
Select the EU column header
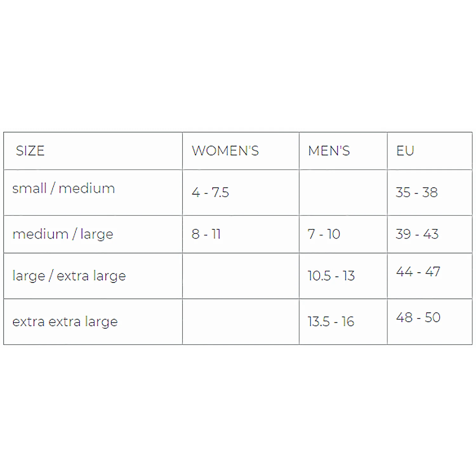[x=405, y=151]
